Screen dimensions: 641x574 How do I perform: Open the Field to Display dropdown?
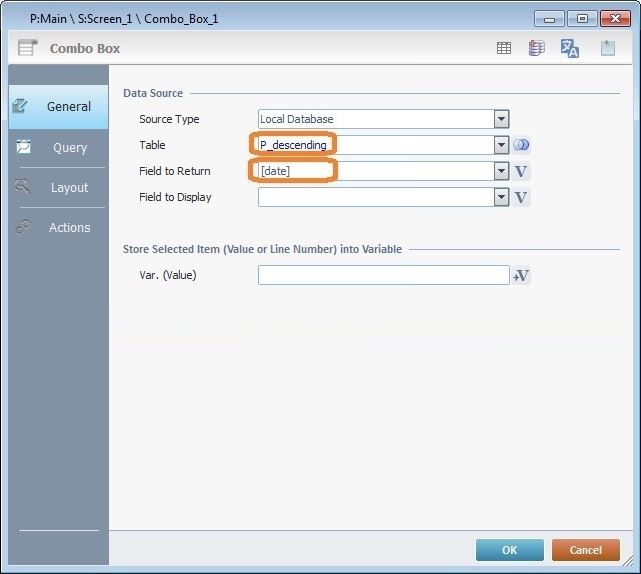coord(501,197)
